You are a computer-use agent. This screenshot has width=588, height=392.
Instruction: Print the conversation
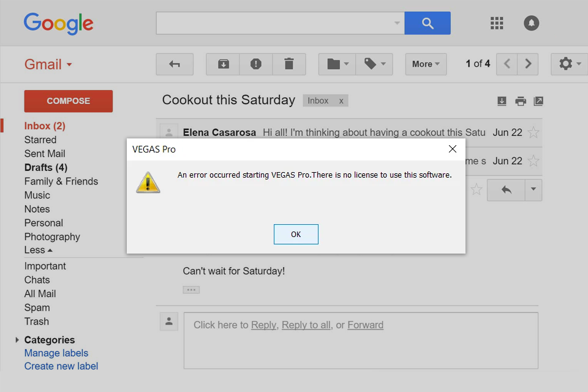click(x=521, y=101)
